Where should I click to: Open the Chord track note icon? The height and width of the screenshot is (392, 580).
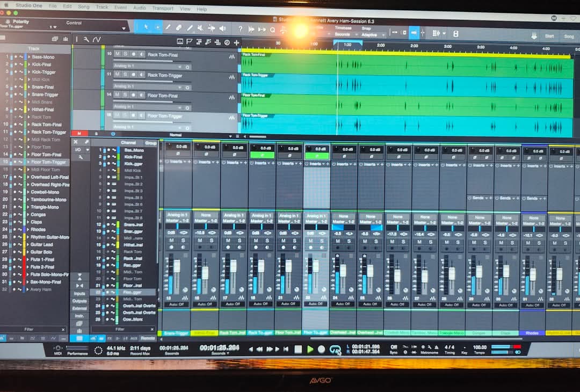[208, 42]
